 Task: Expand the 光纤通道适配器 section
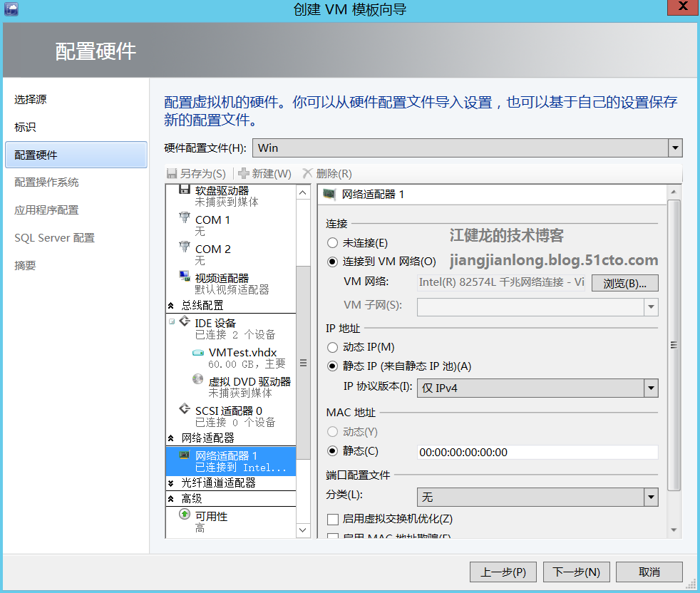point(170,483)
